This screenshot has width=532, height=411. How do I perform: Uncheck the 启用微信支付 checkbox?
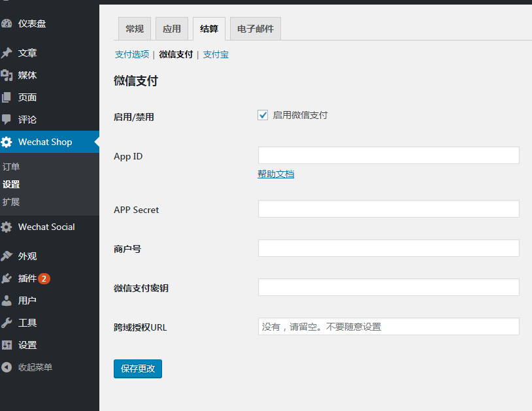point(263,115)
